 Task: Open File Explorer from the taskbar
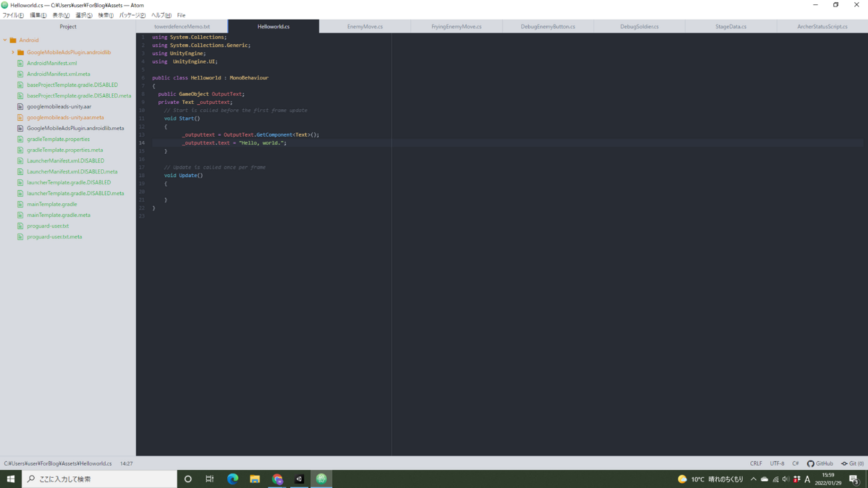[x=254, y=479]
